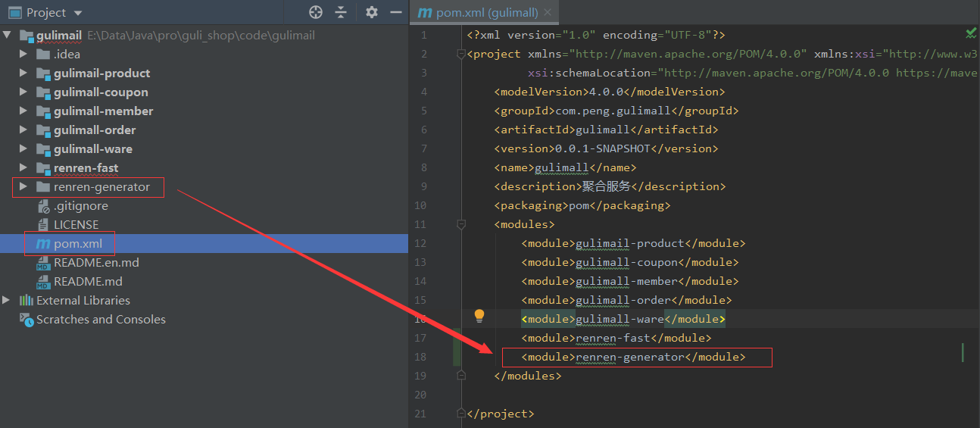This screenshot has height=428, width=980.
Task: Click the locate-in-project-tree crosshair icon
Action: click(316, 12)
